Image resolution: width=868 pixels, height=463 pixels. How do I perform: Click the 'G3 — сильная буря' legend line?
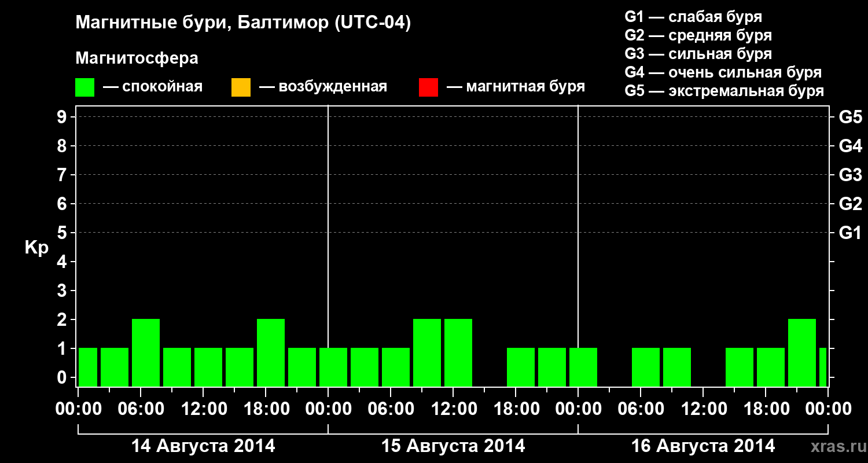[x=698, y=54]
